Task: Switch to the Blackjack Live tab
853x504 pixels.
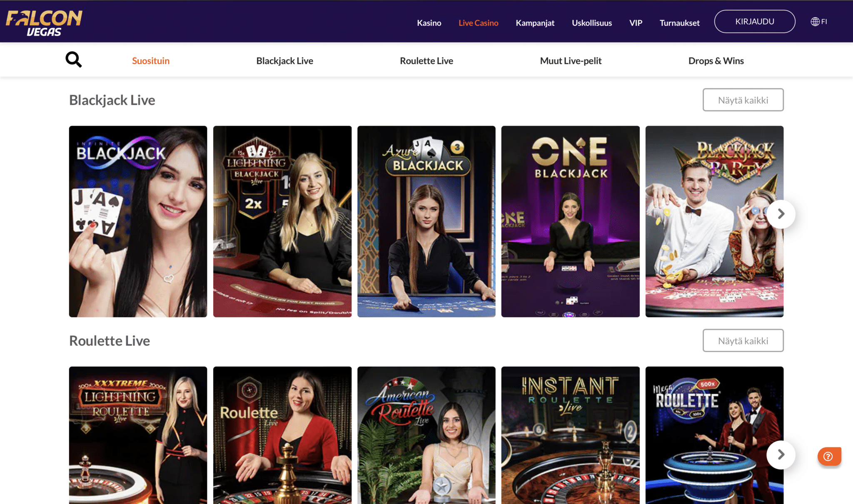Action: click(x=284, y=61)
